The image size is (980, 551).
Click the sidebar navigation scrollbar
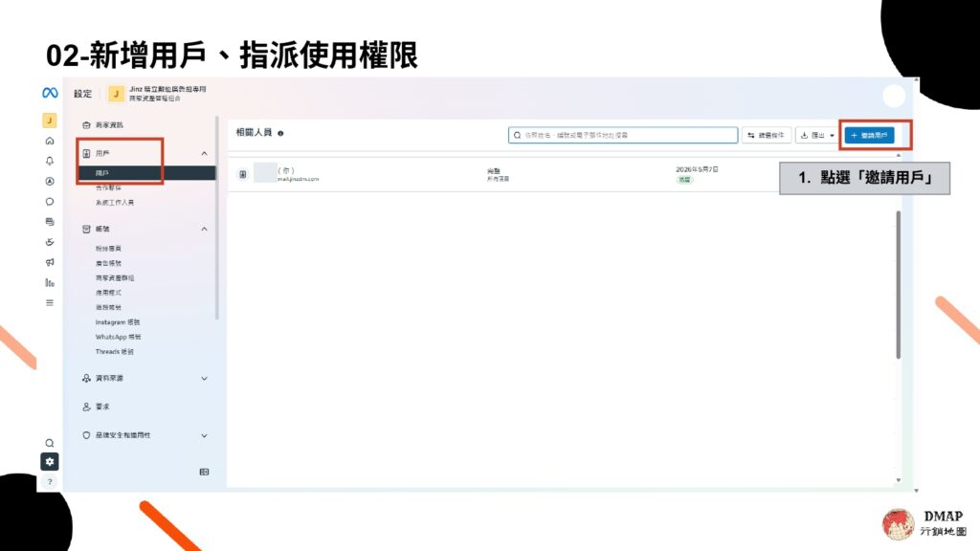pos(217,217)
